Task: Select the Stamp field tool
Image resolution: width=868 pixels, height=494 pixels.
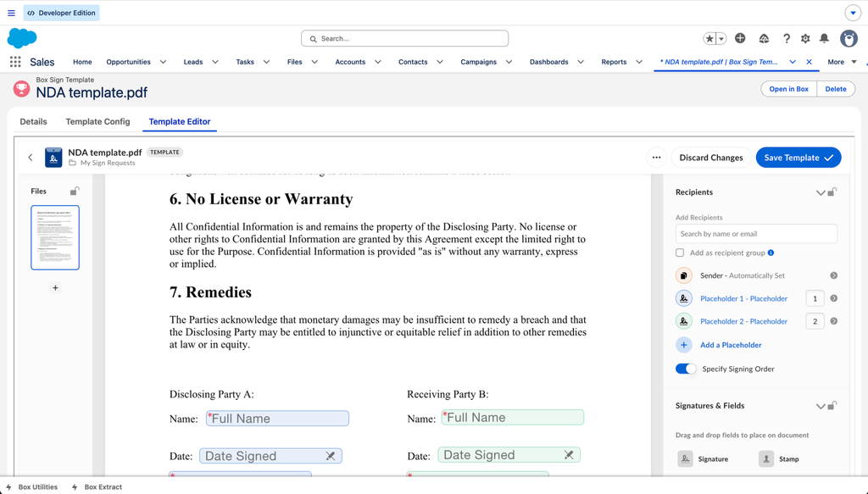Action: click(x=779, y=458)
